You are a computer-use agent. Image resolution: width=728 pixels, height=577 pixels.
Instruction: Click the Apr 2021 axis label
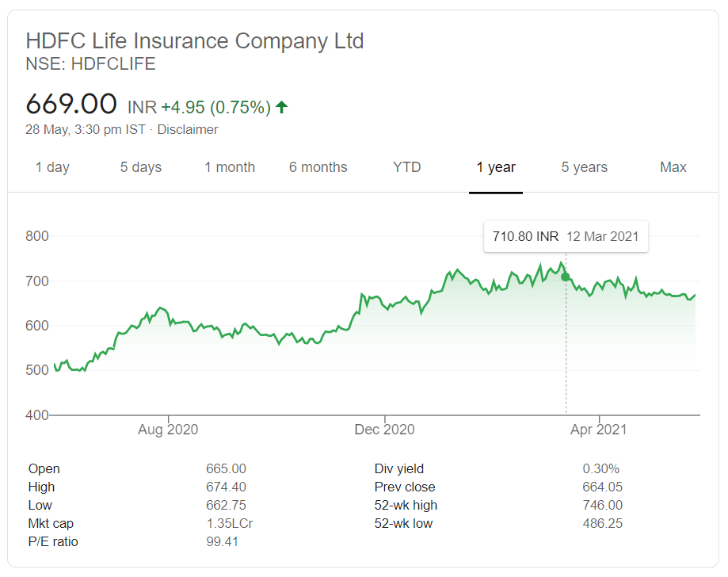tap(598, 430)
